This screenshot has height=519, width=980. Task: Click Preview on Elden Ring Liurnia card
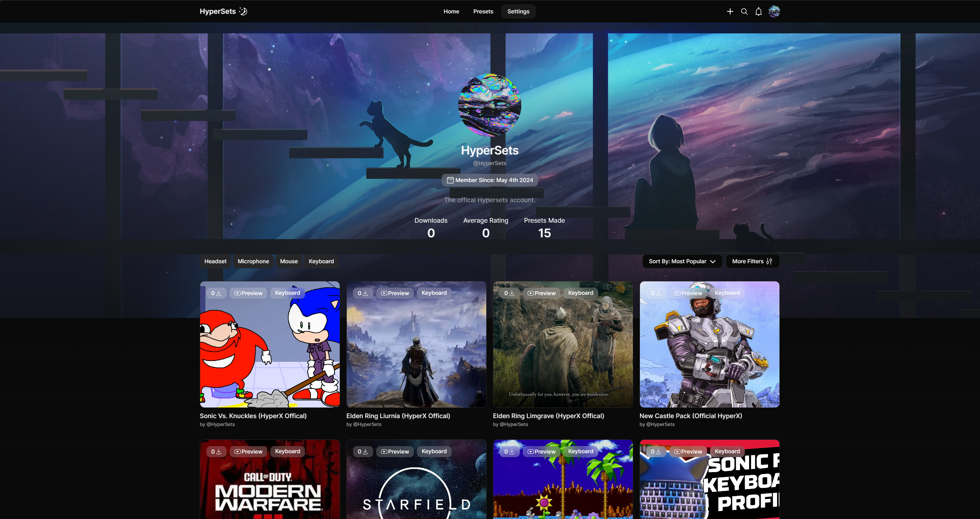395,293
